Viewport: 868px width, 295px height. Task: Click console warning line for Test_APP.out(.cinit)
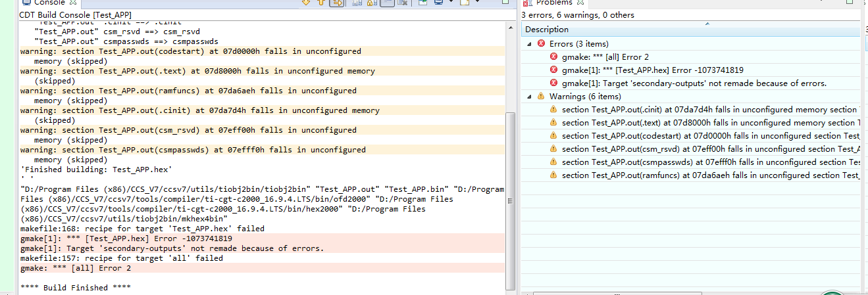click(x=200, y=110)
